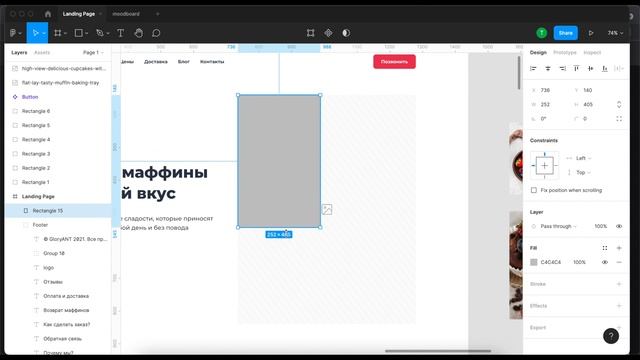The width and height of the screenshot is (640, 360).
Task: Click Align vertical centers icon
Action: coord(591,69)
